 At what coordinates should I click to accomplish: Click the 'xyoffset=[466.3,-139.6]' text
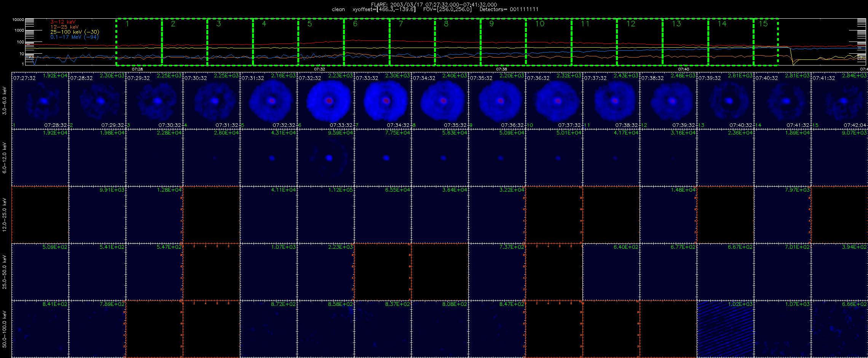[x=384, y=9]
